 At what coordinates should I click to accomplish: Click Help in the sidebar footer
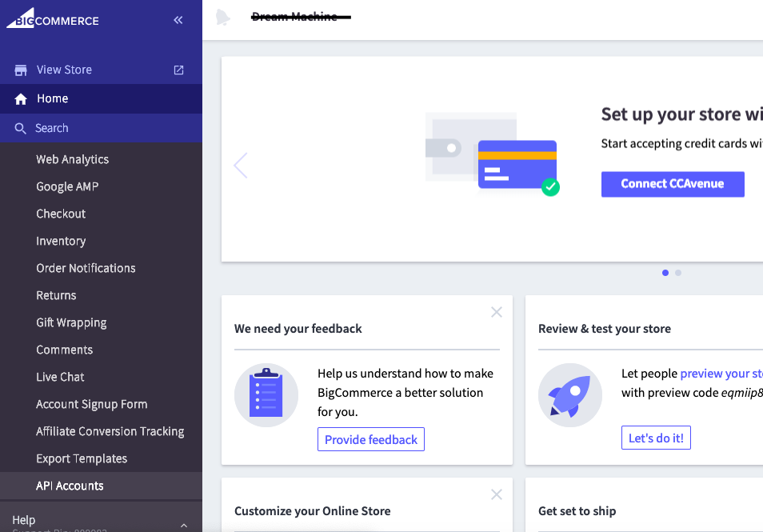(x=24, y=520)
